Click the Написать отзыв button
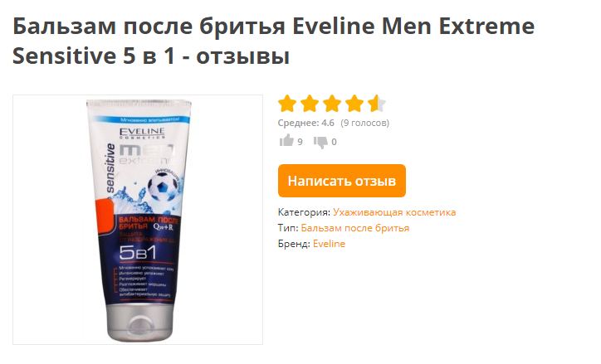 click(341, 181)
